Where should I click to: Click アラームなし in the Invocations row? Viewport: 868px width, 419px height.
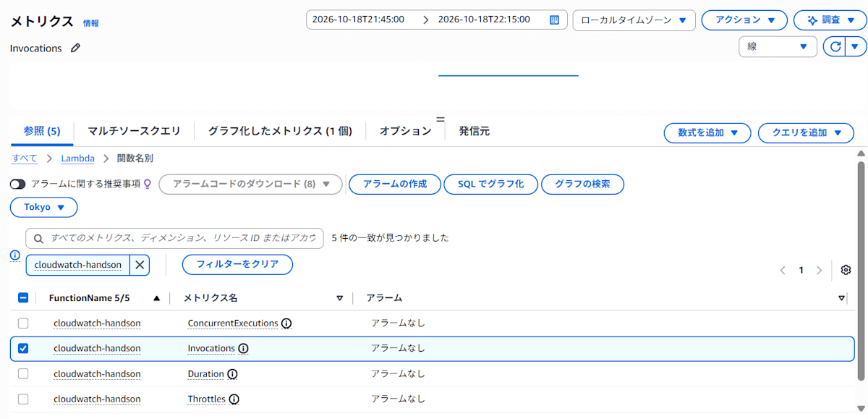[399, 349]
